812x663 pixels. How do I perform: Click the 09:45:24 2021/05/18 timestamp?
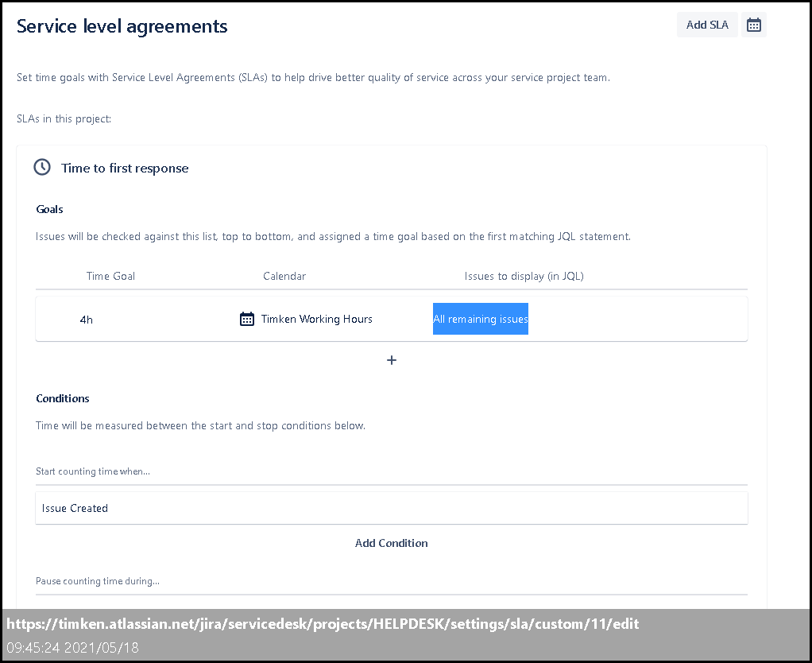72,647
